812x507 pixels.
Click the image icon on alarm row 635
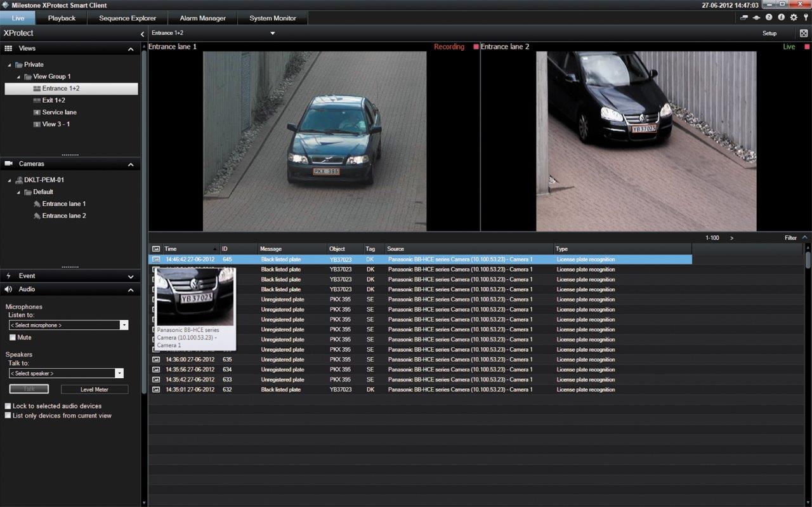click(156, 360)
